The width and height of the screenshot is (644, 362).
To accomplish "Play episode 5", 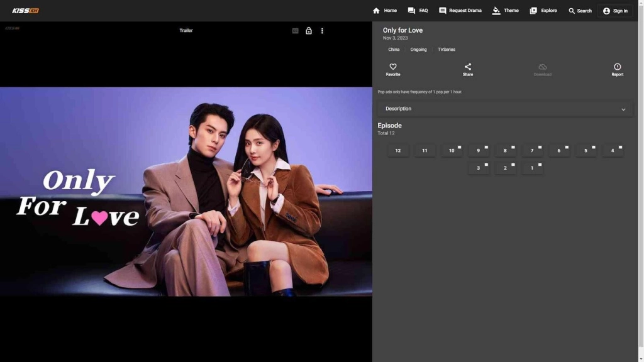I will pyautogui.click(x=586, y=151).
